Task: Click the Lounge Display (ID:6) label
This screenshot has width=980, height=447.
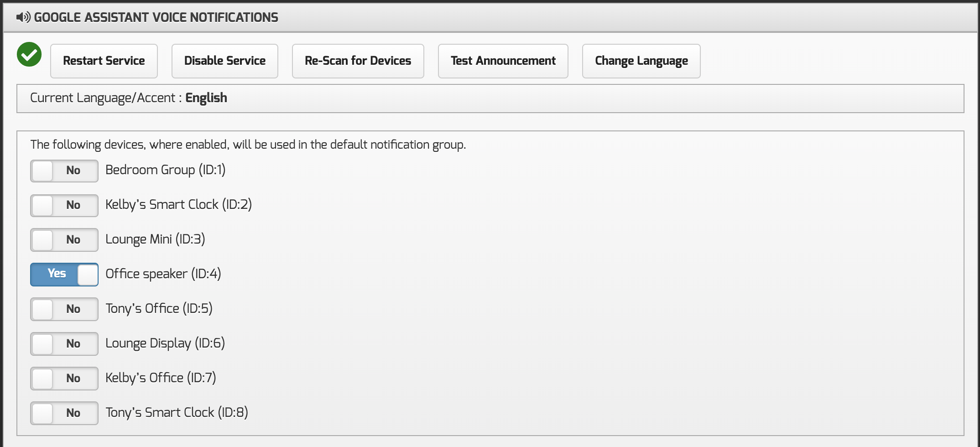Action: (165, 343)
